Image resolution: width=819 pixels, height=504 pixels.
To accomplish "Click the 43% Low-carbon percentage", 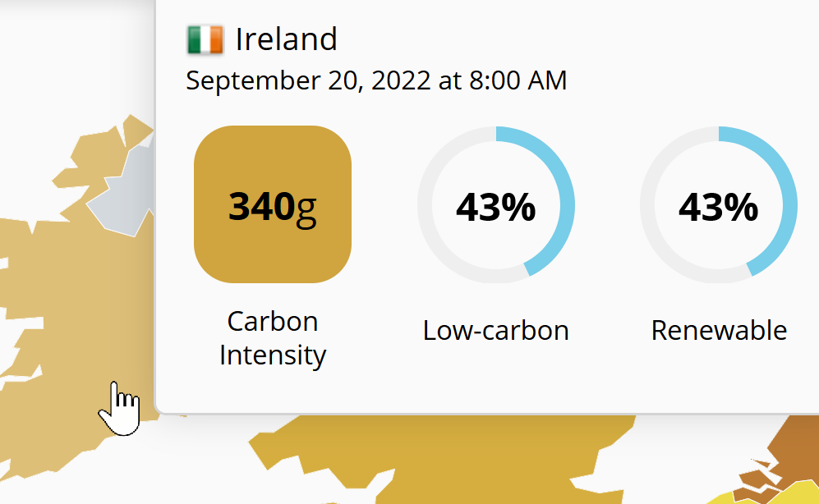I will [x=496, y=208].
